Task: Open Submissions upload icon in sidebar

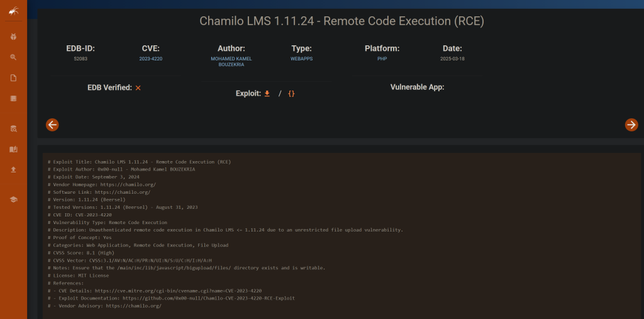Action: [x=13, y=170]
